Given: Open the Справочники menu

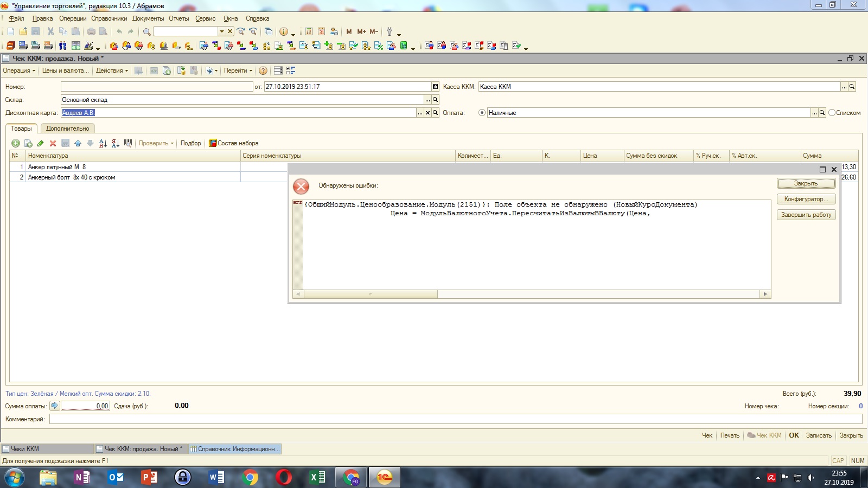Looking at the screenshot, I should (109, 18).
